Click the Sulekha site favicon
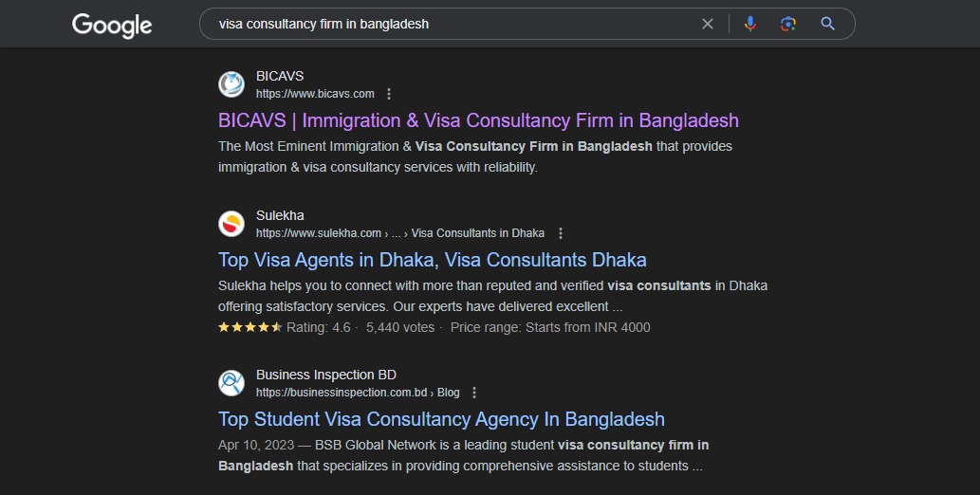Viewport: 980px width, 495px height. click(231, 224)
